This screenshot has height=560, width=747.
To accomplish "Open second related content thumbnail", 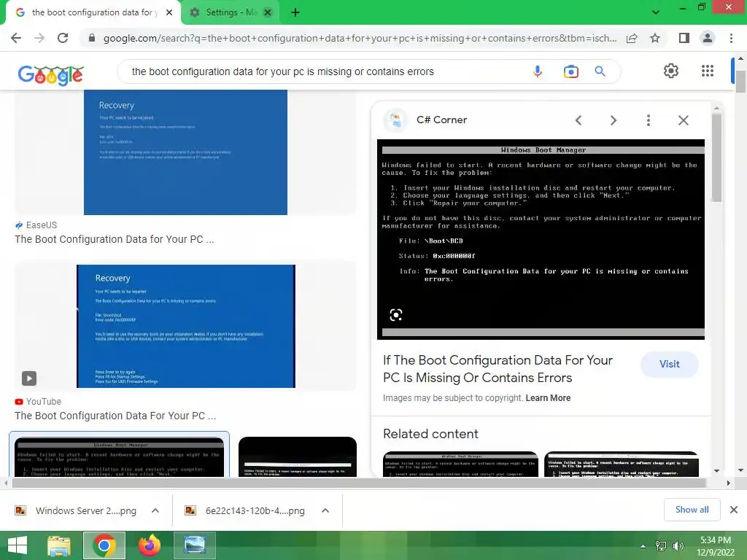I will (x=622, y=464).
